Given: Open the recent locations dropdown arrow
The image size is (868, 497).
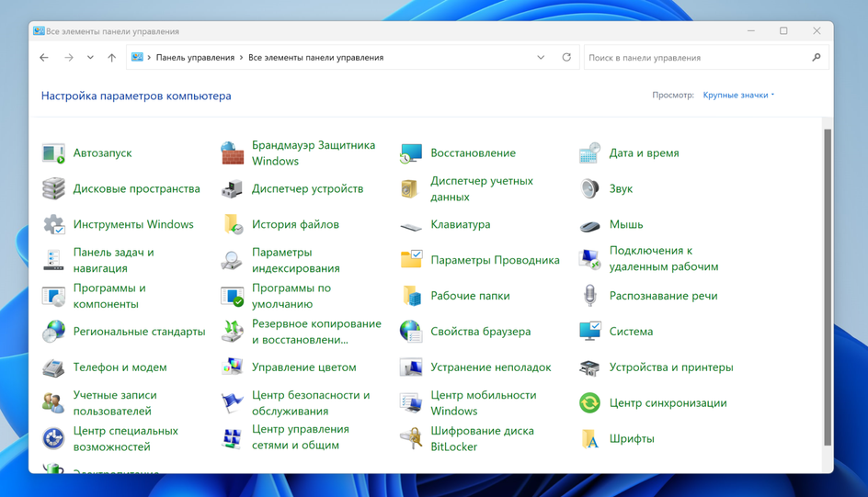Looking at the screenshot, I should (90, 58).
